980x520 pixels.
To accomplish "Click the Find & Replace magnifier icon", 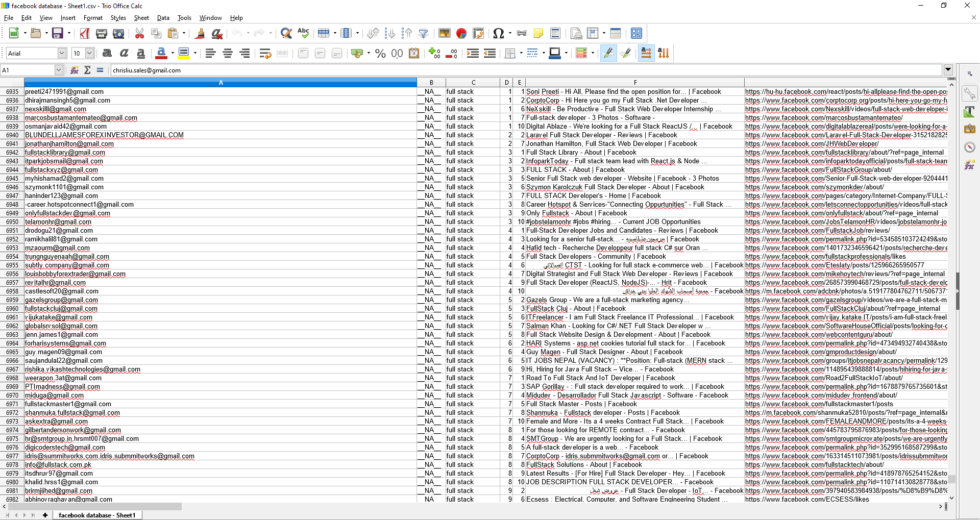I will click(286, 34).
